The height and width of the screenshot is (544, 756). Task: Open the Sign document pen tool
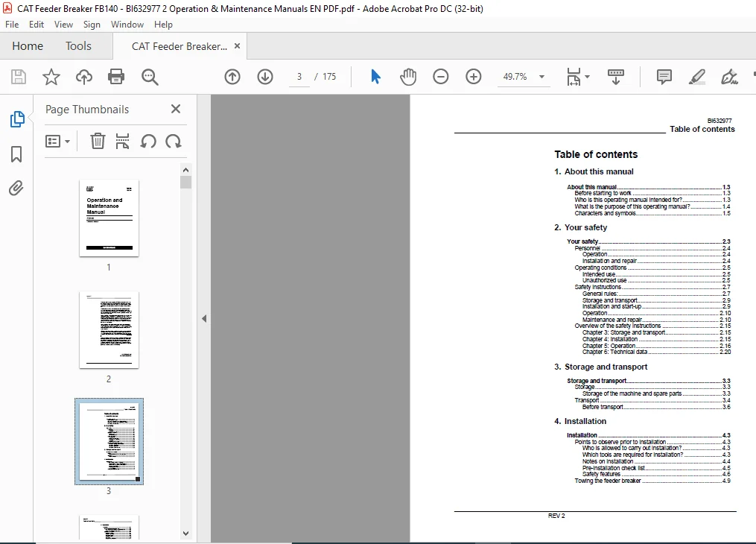[729, 77]
